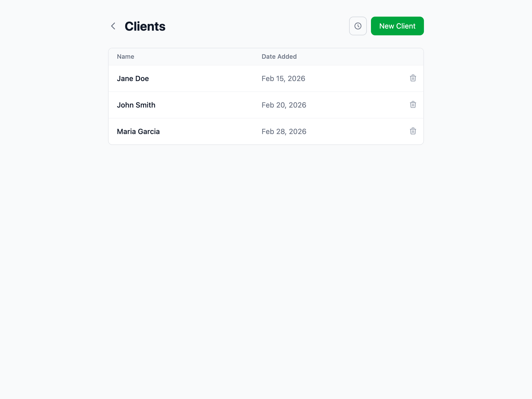Select the recent activity icon near New Client
The image size is (532, 399).
[x=358, y=26]
